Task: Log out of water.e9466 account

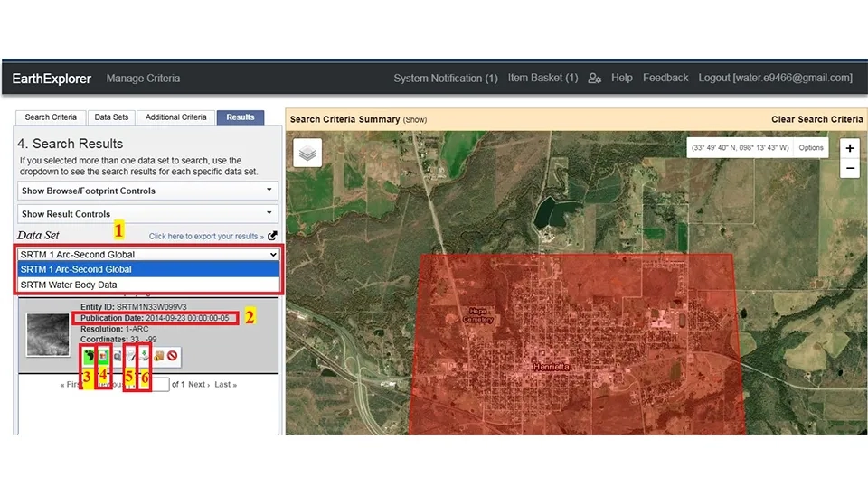Action: 775,78
